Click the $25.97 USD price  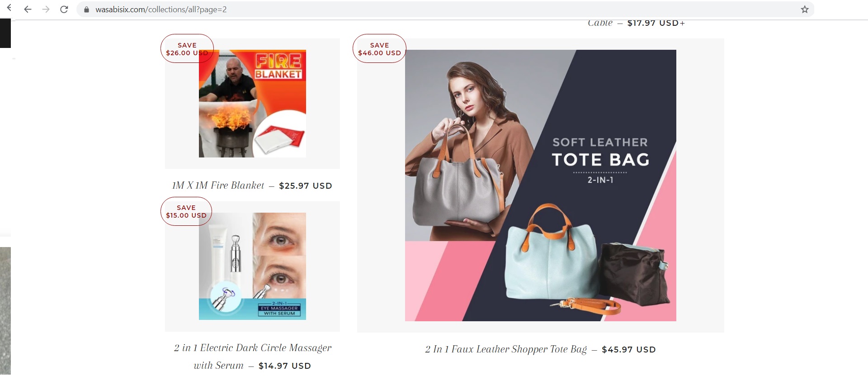click(306, 186)
